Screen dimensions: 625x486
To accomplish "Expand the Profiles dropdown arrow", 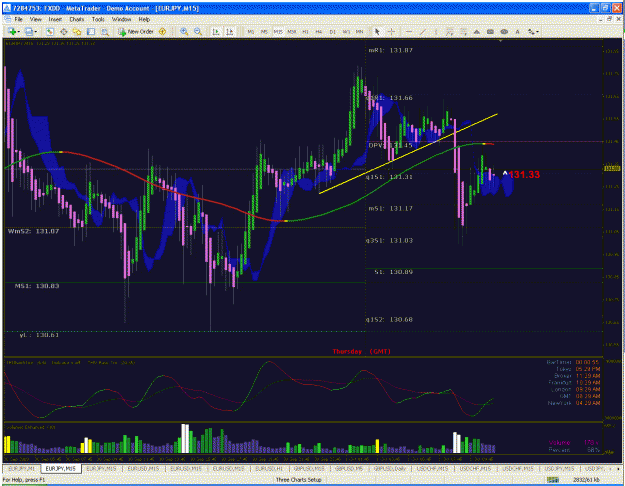I will pyautogui.click(x=35, y=31).
